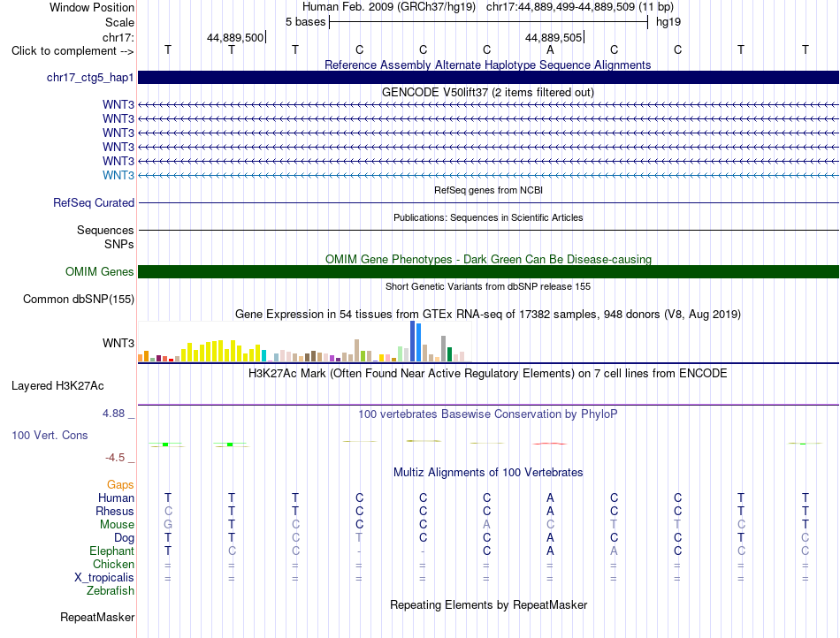Click the grey bar in the GTEx expression chart
840x638 pixels.
444,349
